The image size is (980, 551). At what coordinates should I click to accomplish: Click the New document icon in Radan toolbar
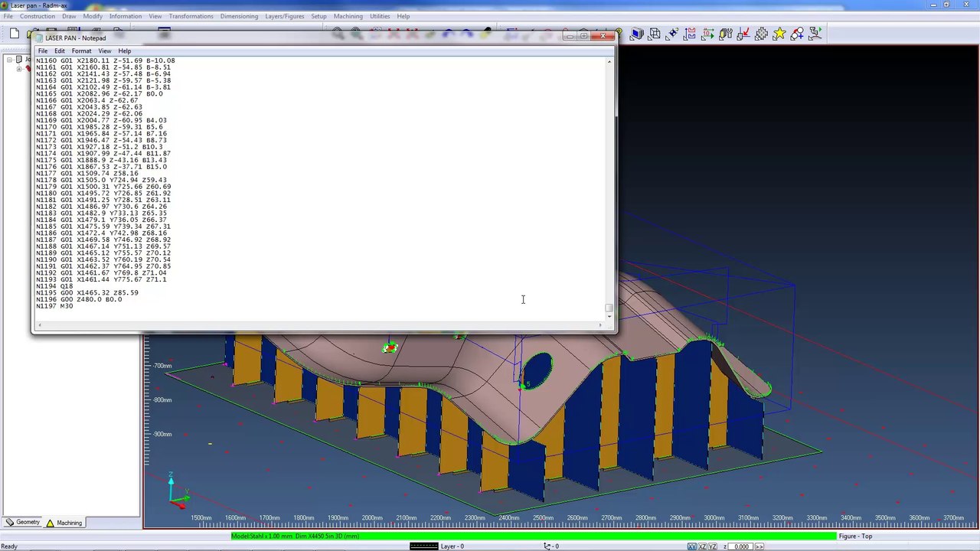(15, 34)
